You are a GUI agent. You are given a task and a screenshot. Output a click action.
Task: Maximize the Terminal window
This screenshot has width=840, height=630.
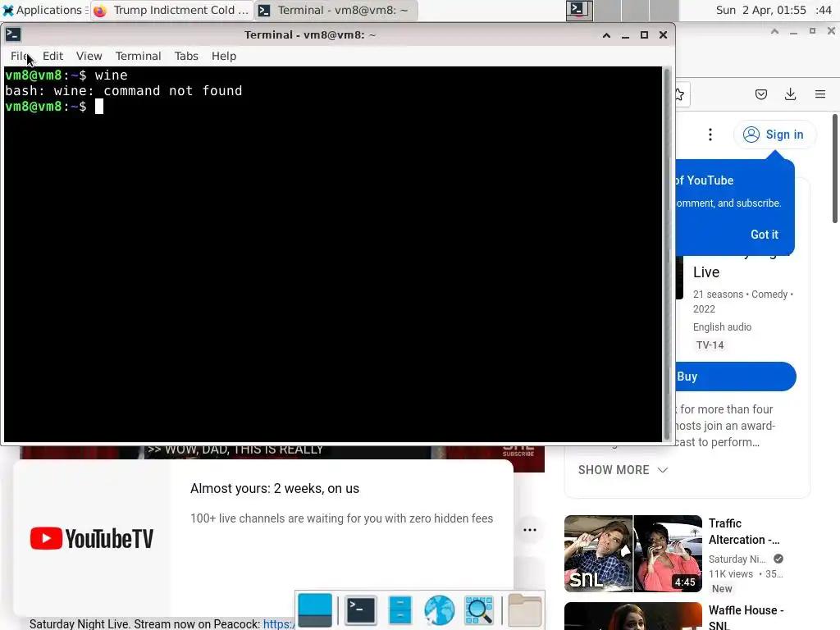click(x=645, y=34)
